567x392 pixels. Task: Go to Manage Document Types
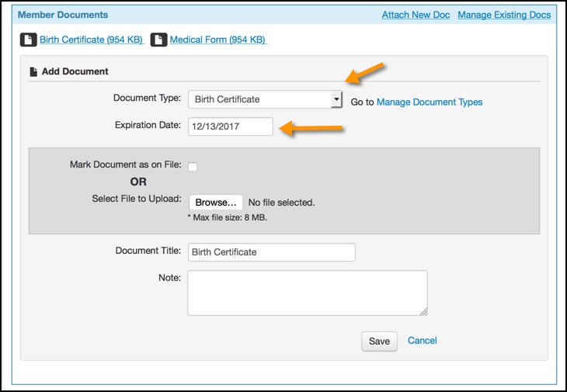pyautogui.click(x=430, y=102)
